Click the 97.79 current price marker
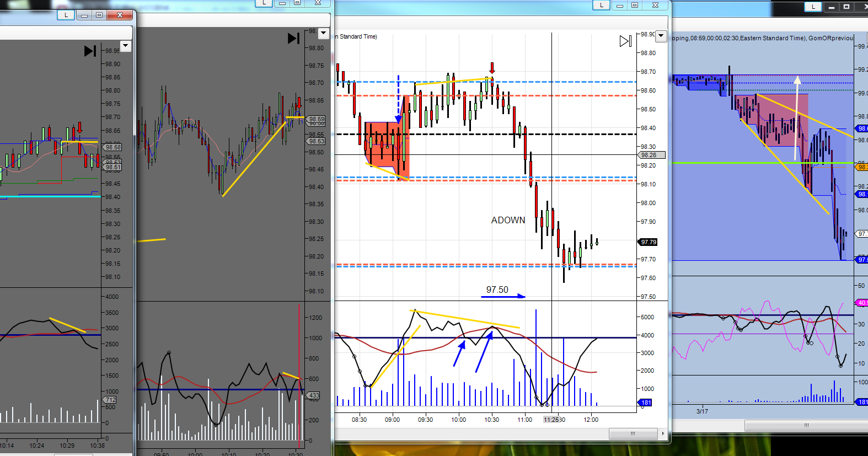Screen dimensions: 868x456 pos(649,242)
